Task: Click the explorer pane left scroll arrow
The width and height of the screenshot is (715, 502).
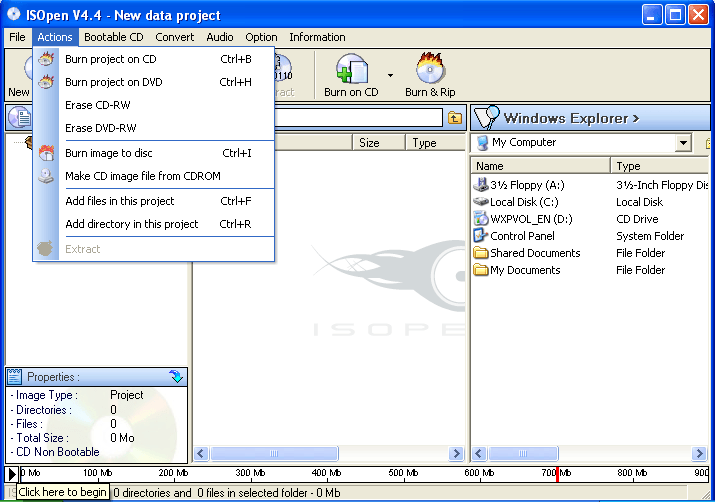Action: 478,453
